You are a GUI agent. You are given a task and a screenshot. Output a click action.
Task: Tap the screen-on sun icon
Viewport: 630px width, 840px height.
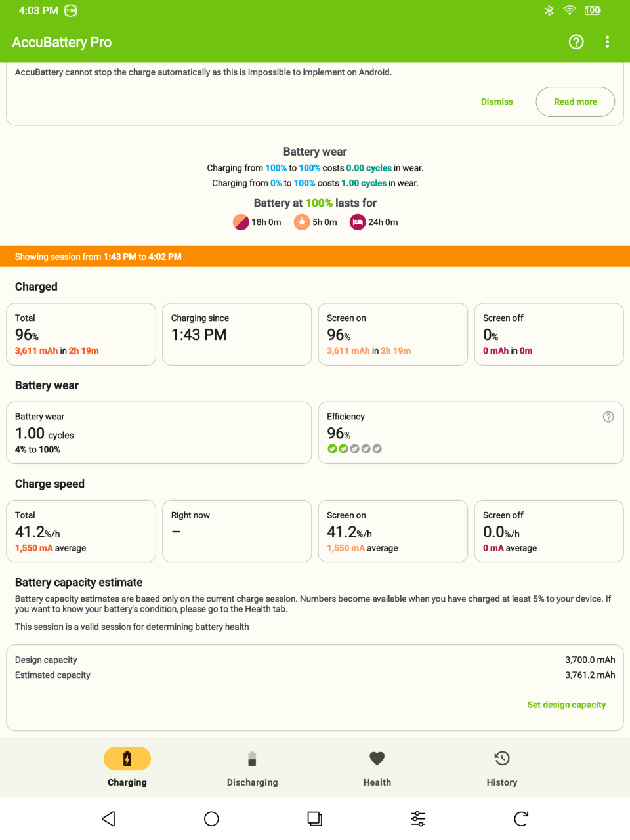click(x=302, y=222)
